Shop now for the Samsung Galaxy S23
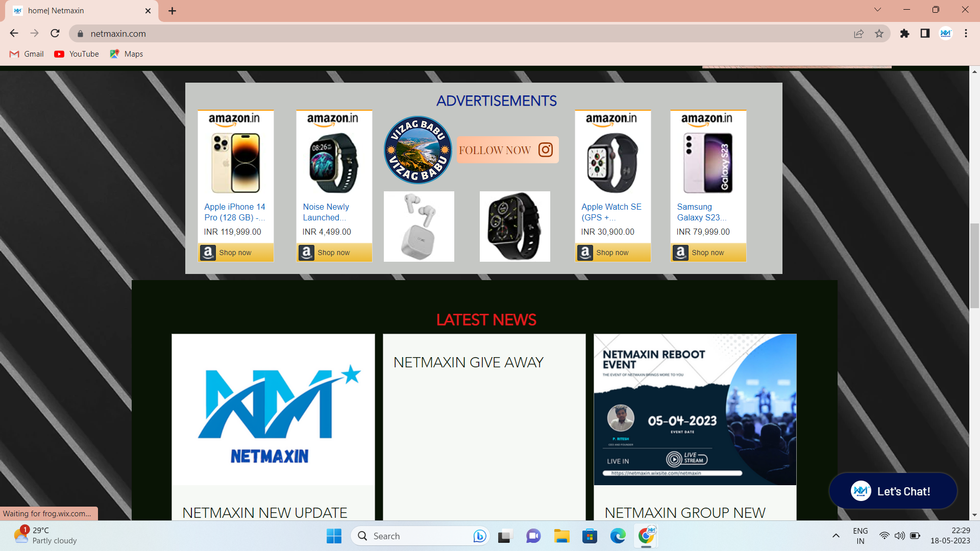This screenshot has width=980, height=551. tap(708, 253)
